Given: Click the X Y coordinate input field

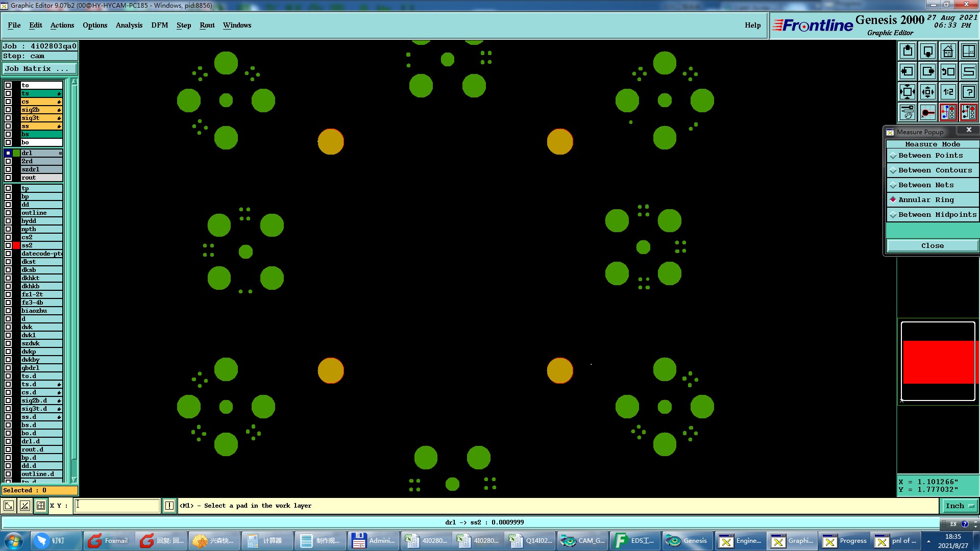Looking at the screenshot, I should (x=117, y=506).
